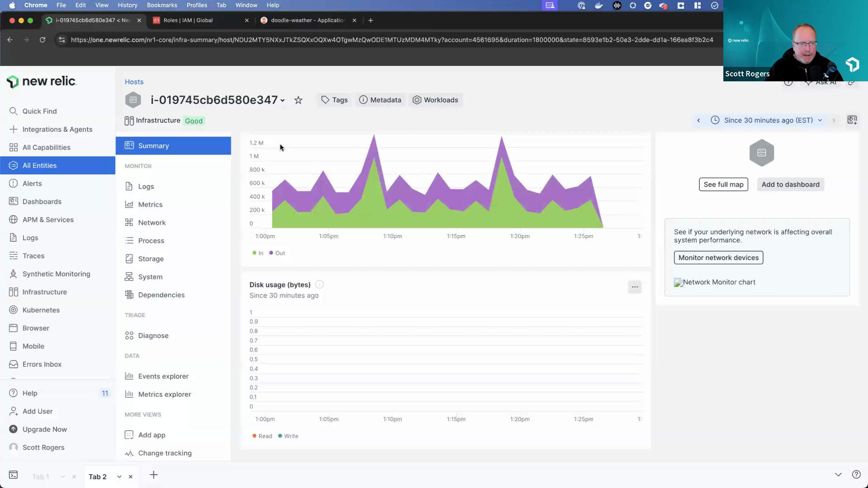The height and width of the screenshot is (488, 868).
Task: Open Disk usage chart options menu
Action: (635, 287)
